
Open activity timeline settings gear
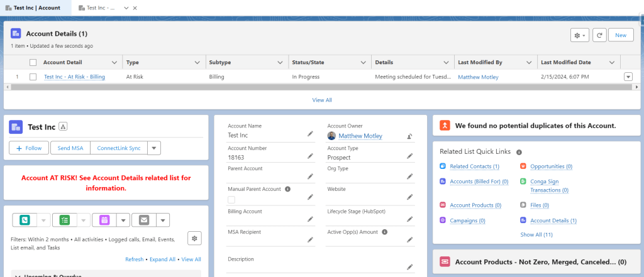(195, 238)
